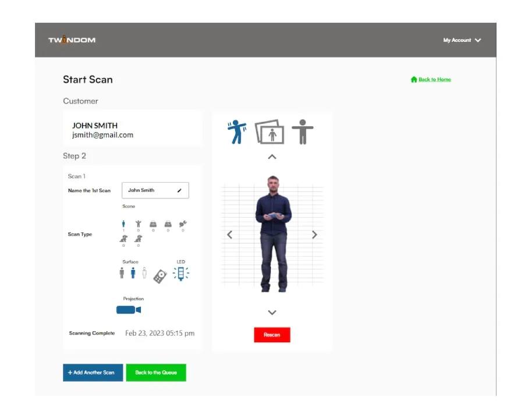
Task: Click the Step 2 heading
Action: coord(75,156)
